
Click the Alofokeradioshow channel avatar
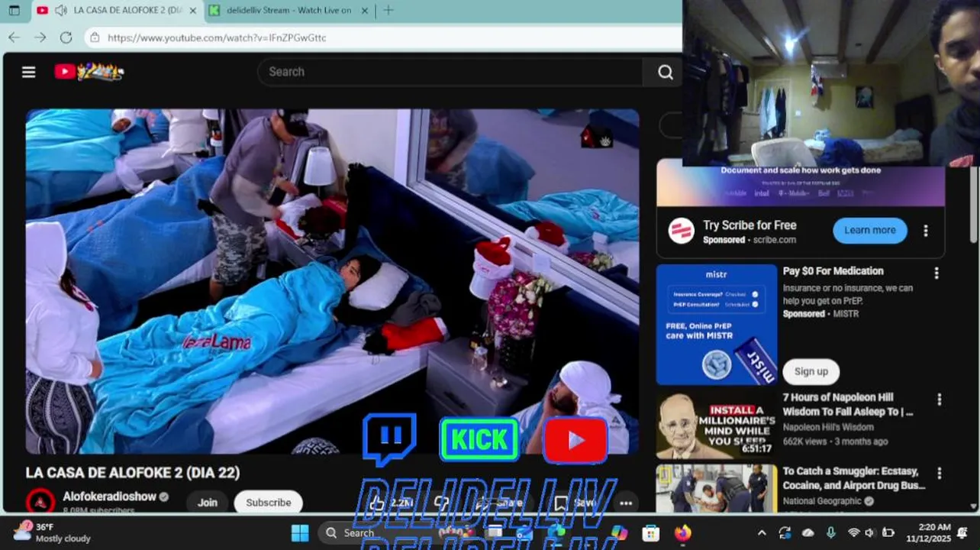click(40, 501)
